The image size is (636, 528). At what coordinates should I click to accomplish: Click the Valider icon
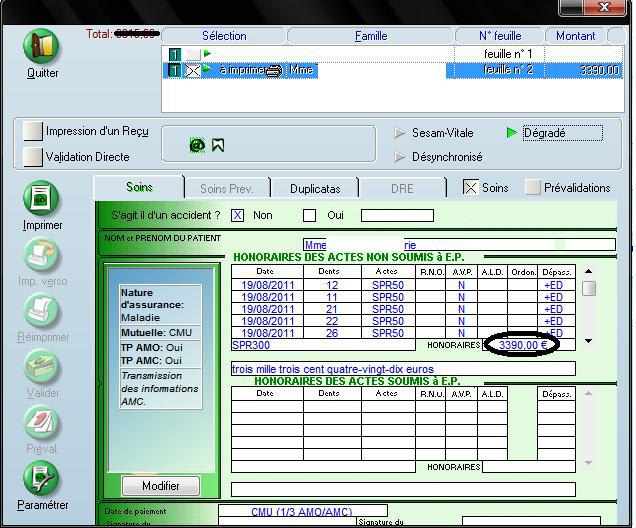point(42,367)
